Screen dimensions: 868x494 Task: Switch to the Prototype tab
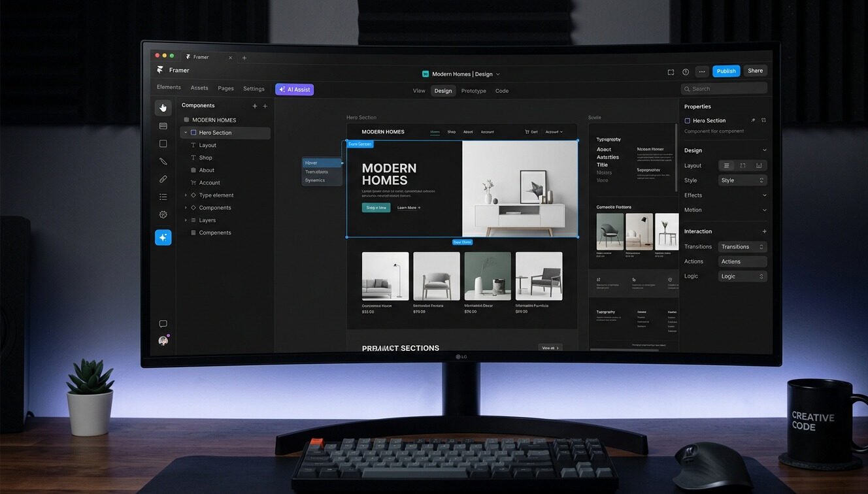point(474,91)
